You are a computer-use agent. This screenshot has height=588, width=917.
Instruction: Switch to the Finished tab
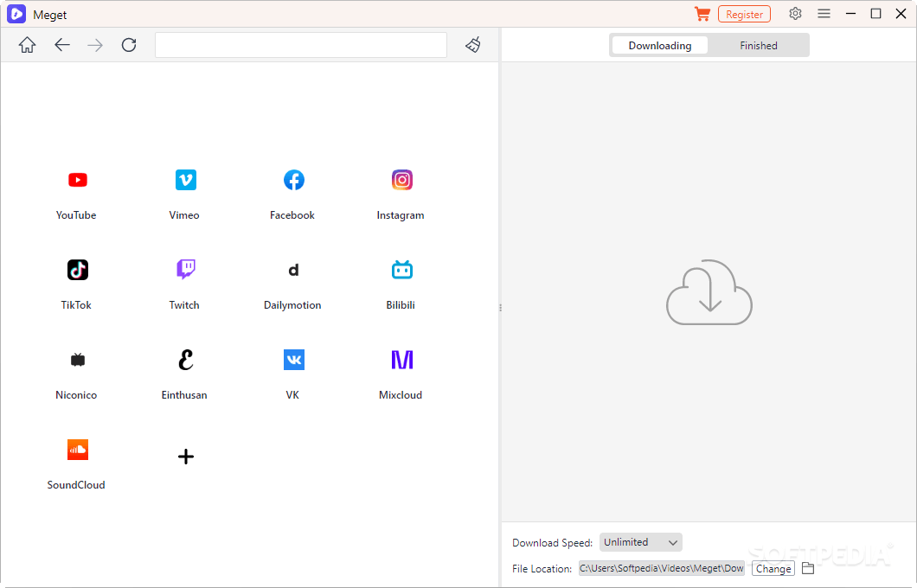tap(759, 46)
